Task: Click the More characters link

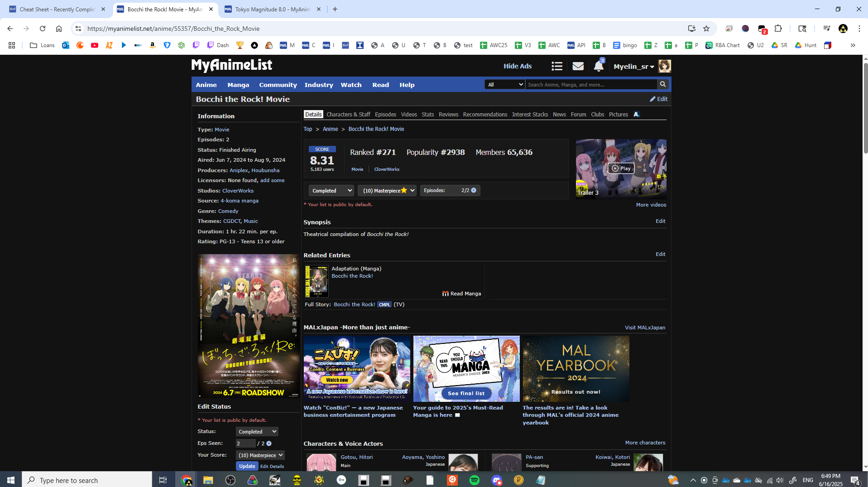Action: coord(645,443)
